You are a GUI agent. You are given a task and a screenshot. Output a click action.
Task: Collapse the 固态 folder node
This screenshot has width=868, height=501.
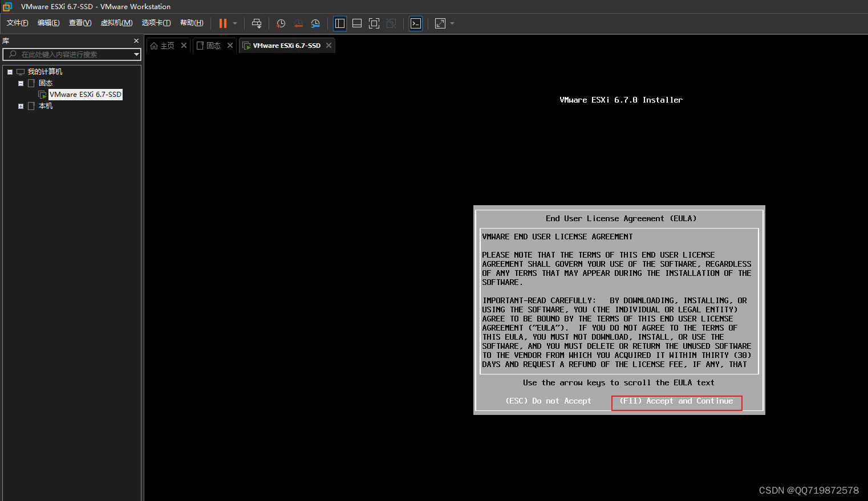click(21, 83)
